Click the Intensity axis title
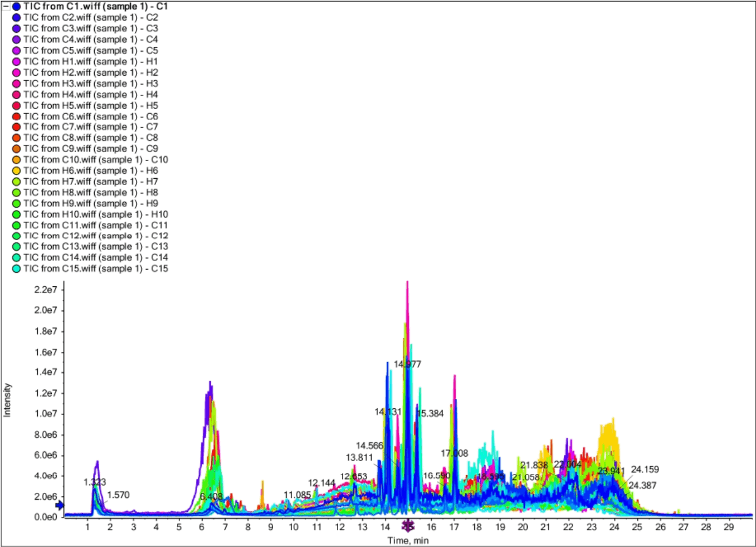 pyautogui.click(x=7, y=400)
